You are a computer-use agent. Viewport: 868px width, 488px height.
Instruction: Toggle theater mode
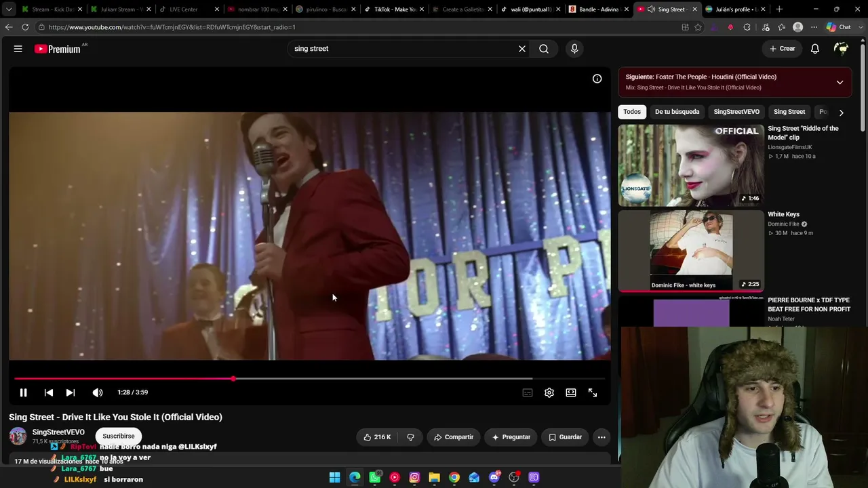coord(571,392)
